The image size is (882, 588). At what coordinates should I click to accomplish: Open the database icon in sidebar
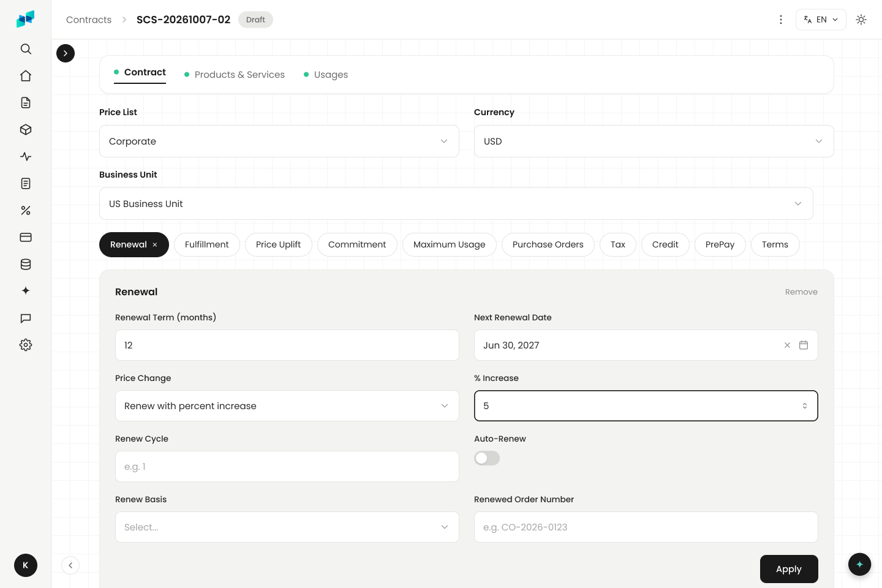click(x=26, y=265)
